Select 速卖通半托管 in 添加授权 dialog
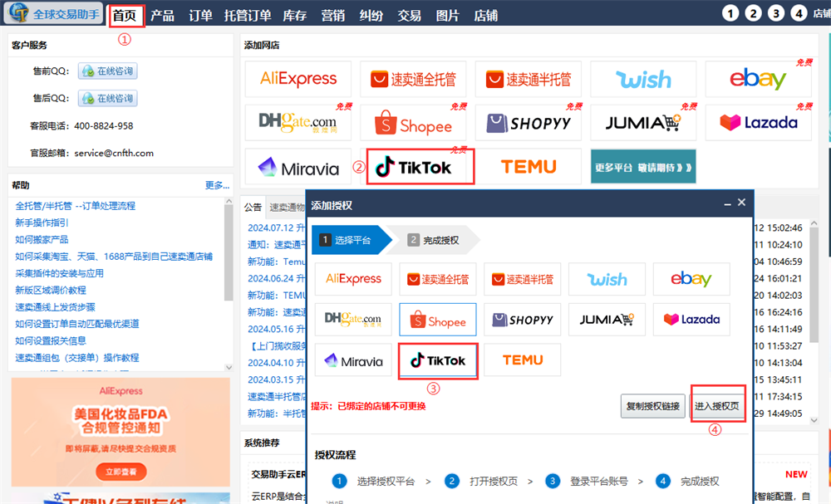831x504 pixels. [523, 279]
